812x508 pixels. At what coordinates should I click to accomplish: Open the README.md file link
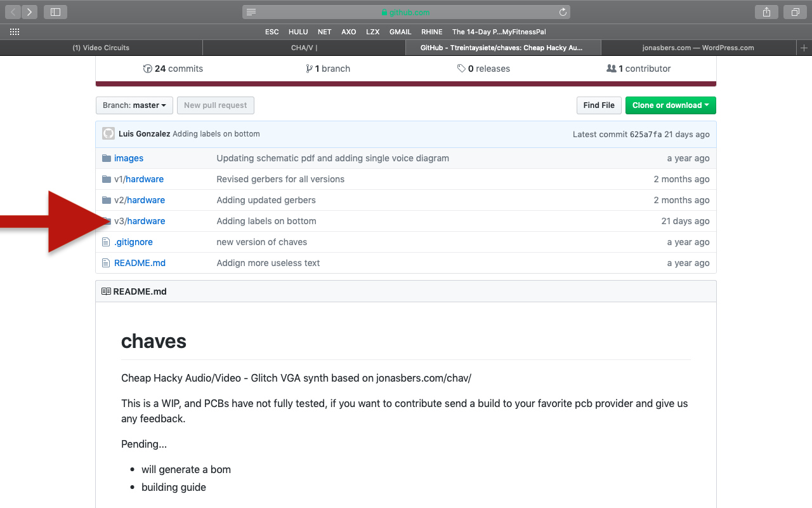point(140,263)
